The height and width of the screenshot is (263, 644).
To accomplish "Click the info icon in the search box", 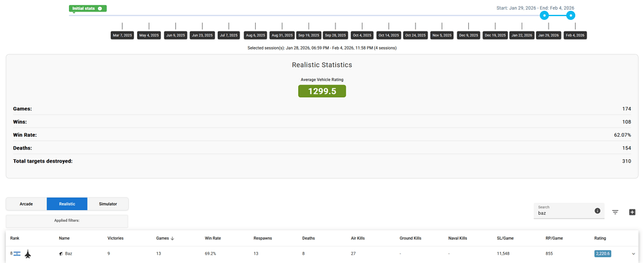I will (x=597, y=211).
